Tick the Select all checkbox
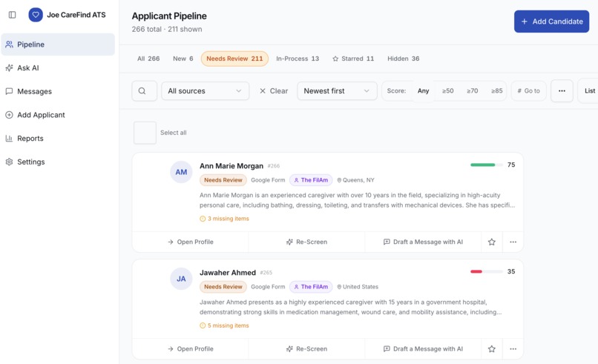This screenshot has width=598, height=364. click(145, 133)
